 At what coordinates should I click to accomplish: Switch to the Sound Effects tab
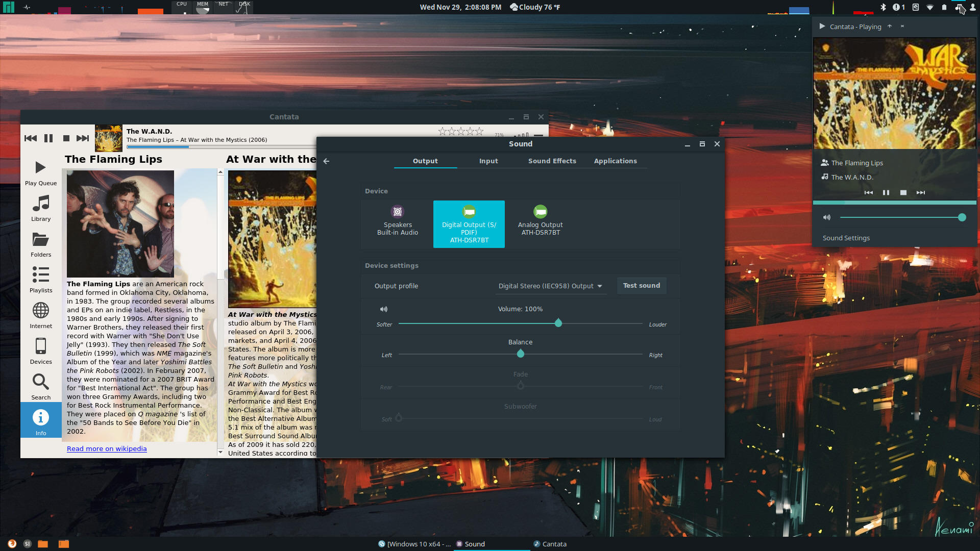pyautogui.click(x=552, y=161)
